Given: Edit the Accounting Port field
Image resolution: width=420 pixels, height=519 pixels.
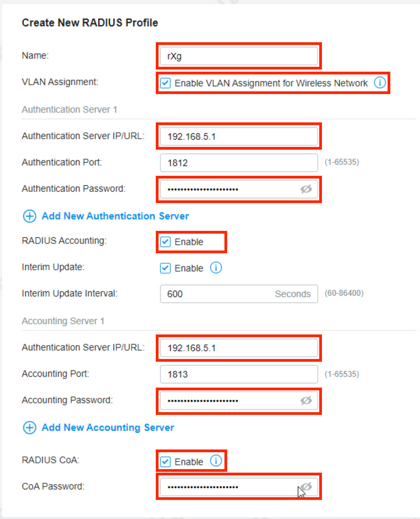Looking at the screenshot, I should 239,374.
